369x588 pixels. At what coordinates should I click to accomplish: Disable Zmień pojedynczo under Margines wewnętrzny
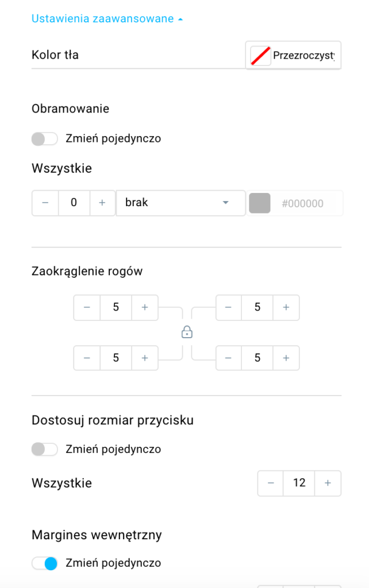[x=45, y=563]
